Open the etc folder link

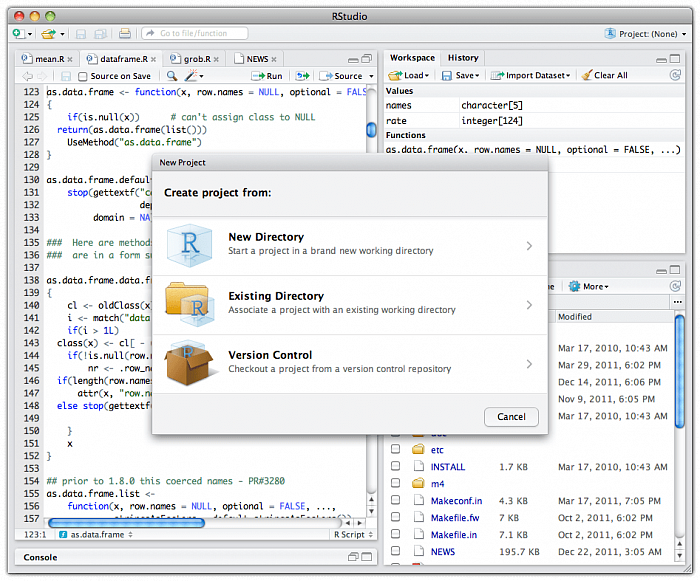point(437,450)
